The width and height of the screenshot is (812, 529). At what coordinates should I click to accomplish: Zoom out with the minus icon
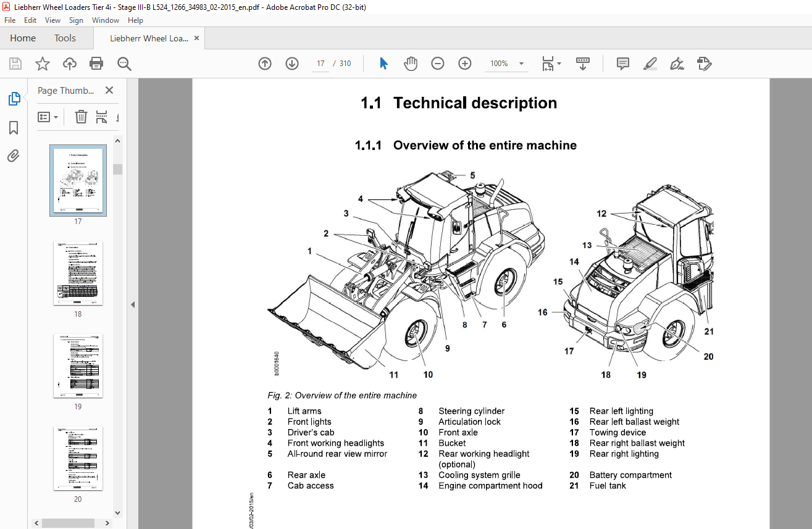tap(438, 64)
